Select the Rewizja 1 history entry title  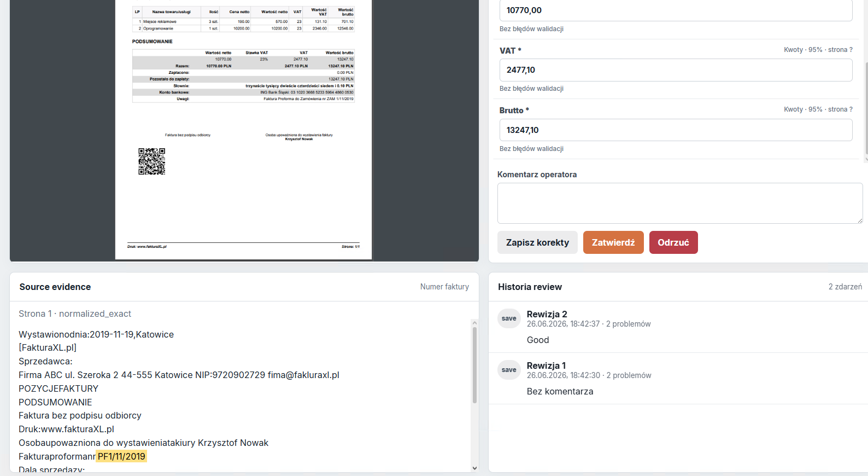point(546,365)
